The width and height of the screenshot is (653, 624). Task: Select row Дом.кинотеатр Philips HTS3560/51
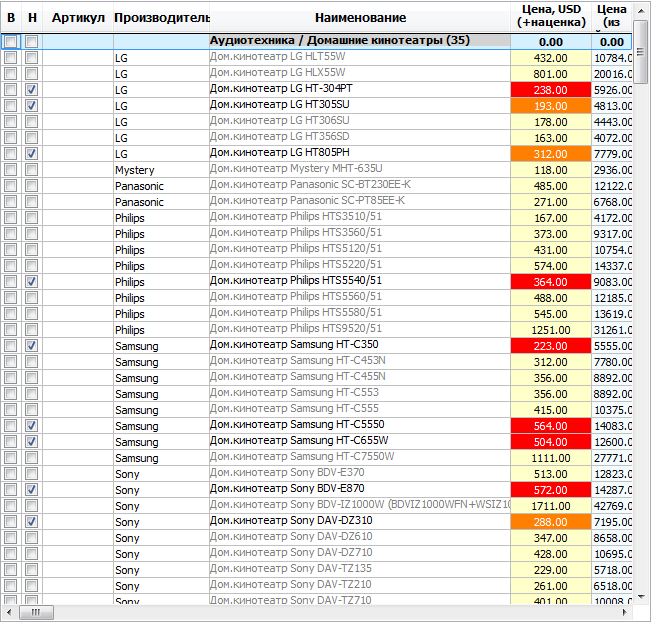[x=317, y=234]
